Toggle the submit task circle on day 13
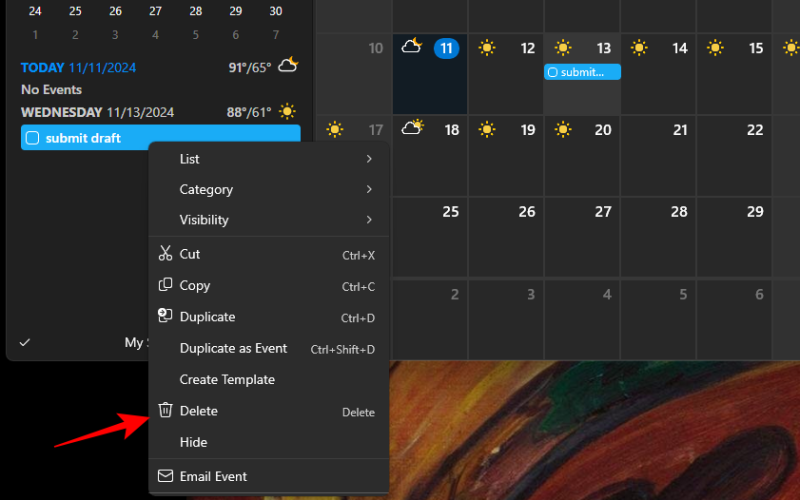This screenshot has height=500, width=800. pyautogui.click(x=553, y=72)
